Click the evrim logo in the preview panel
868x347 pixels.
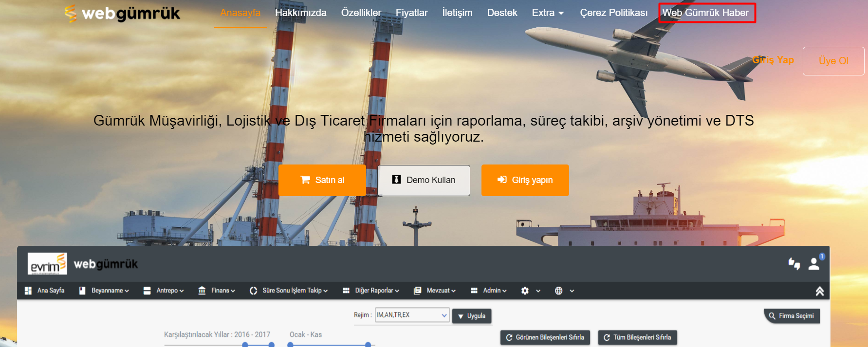click(x=47, y=264)
